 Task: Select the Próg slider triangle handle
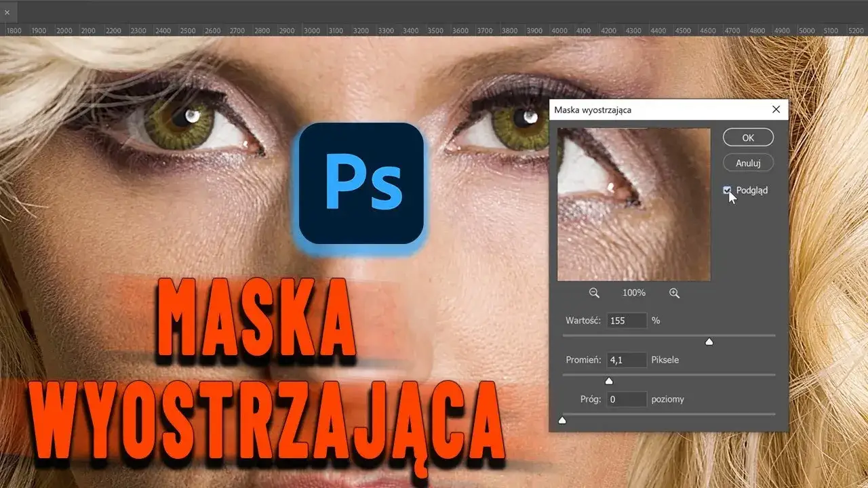coord(562,420)
